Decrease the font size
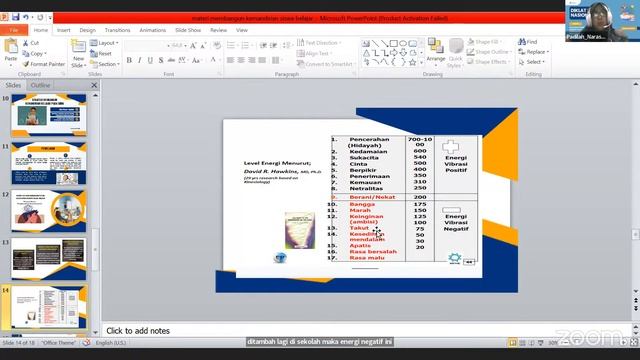This screenshot has width=640, height=360. click(203, 46)
